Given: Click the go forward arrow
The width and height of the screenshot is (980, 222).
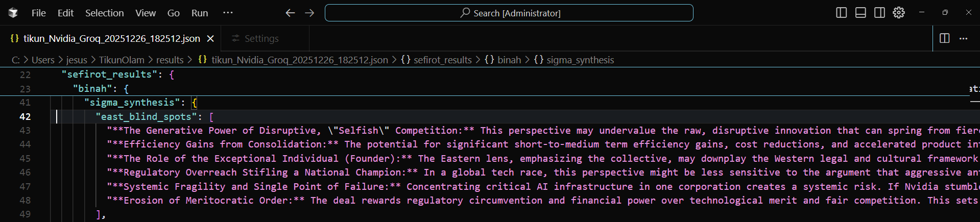Looking at the screenshot, I should (309, 13).
